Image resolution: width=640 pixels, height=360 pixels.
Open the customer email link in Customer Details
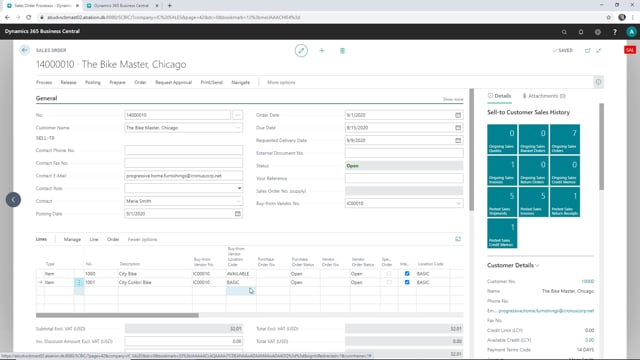click(x=546, y=311)
